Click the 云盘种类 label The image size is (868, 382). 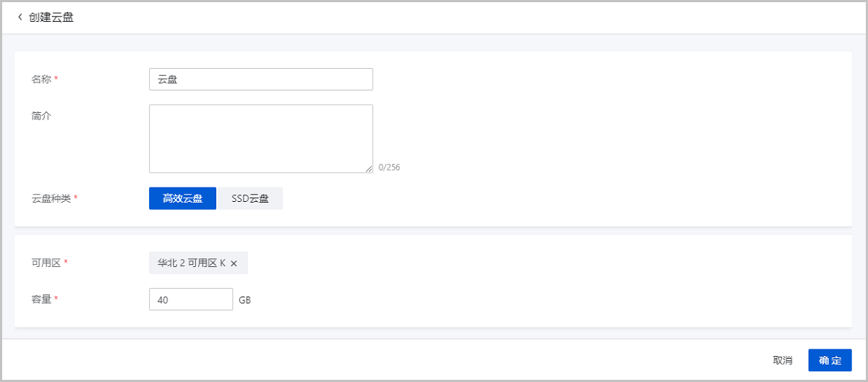51,198
